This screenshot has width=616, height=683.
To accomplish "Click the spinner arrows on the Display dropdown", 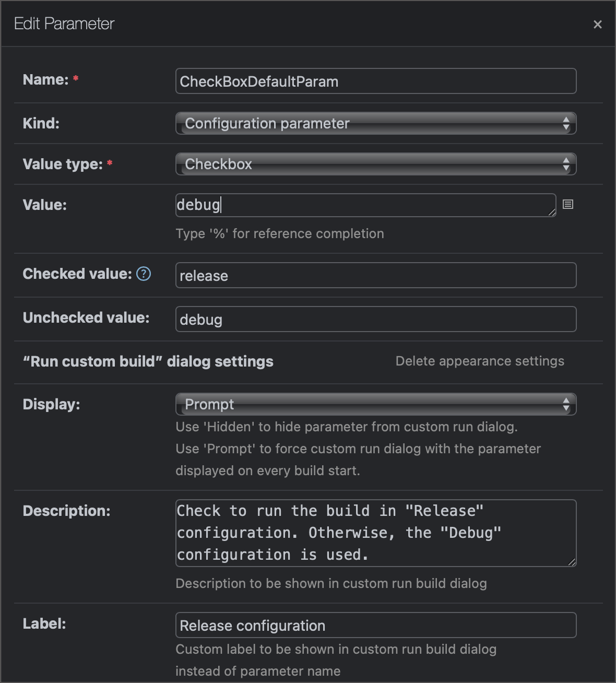I will pos(567,404).
